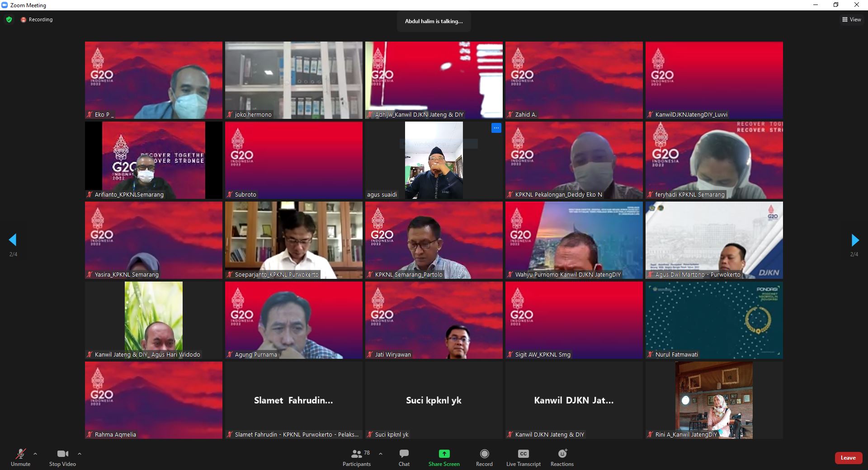Image resolution: width=868 pixels, height=470 pixels.
Task: Click the green encryption shield icon
Action: (x=9, y=19)
